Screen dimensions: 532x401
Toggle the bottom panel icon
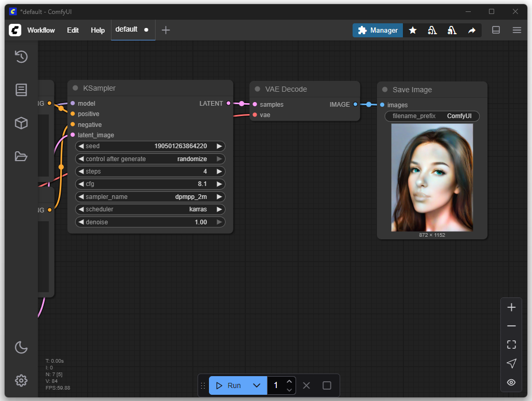click(x=496, y=30)
